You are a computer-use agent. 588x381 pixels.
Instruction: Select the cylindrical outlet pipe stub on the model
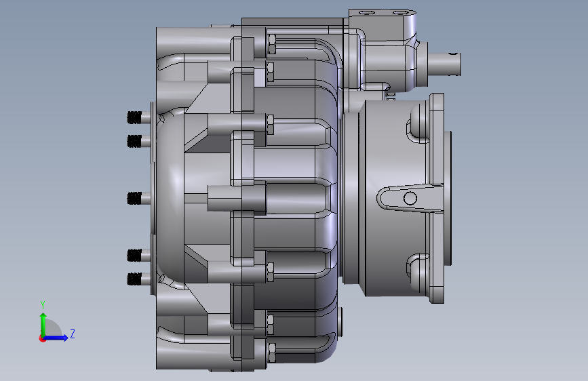click(x=444, y=64)
